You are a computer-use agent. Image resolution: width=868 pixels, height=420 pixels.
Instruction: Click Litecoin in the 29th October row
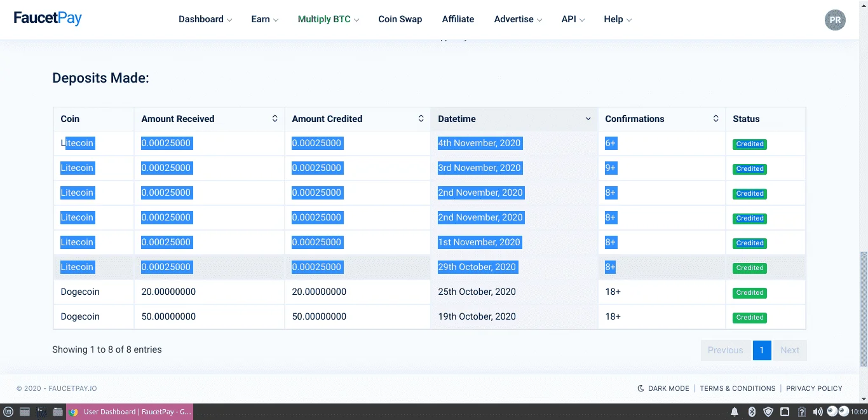(77, 267)
